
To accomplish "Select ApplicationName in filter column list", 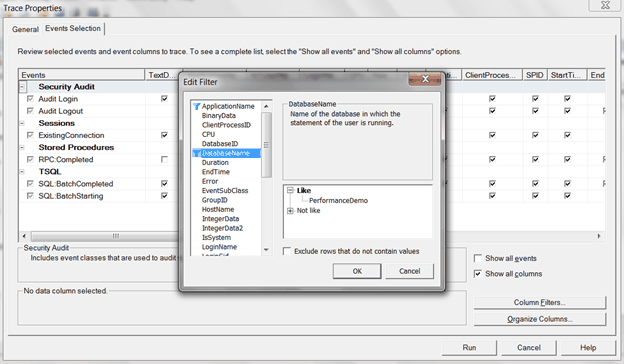I will pyautogui.click(x=228, y=106).
